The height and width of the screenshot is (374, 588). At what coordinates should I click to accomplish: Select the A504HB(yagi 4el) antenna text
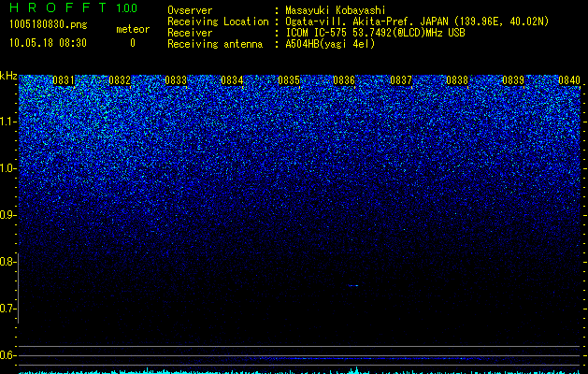pyautogui.click(x=330, y=44)
